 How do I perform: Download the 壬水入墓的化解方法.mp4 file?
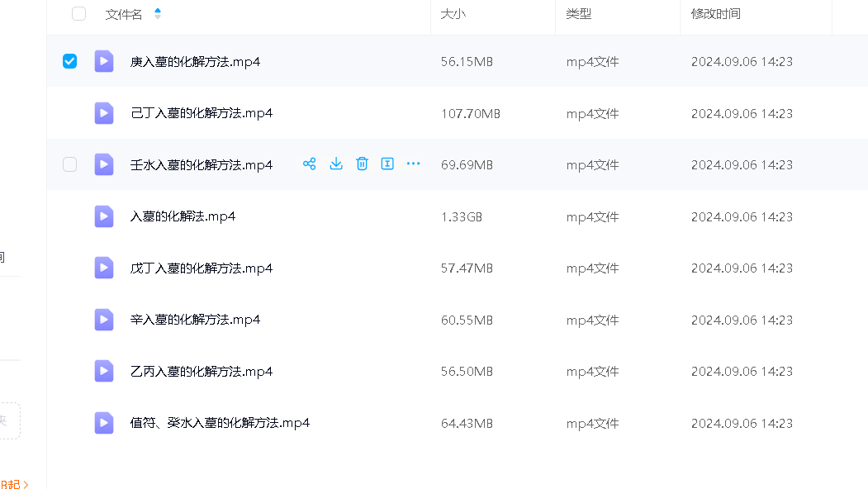click(335, 164)
